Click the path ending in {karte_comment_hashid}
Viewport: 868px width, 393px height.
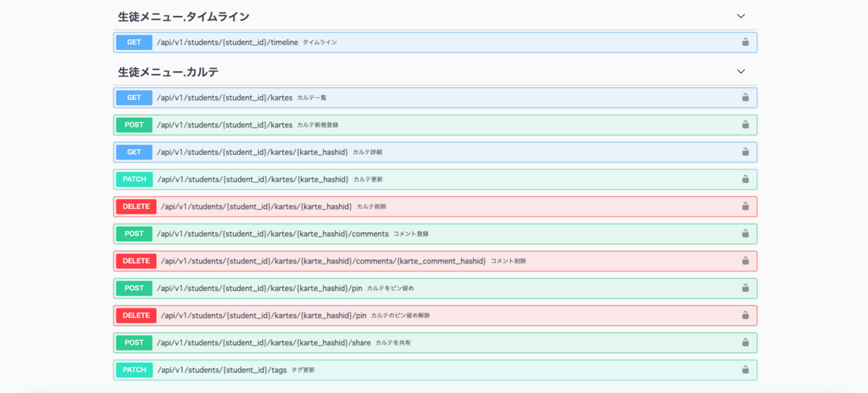click(x=323, y=261)
